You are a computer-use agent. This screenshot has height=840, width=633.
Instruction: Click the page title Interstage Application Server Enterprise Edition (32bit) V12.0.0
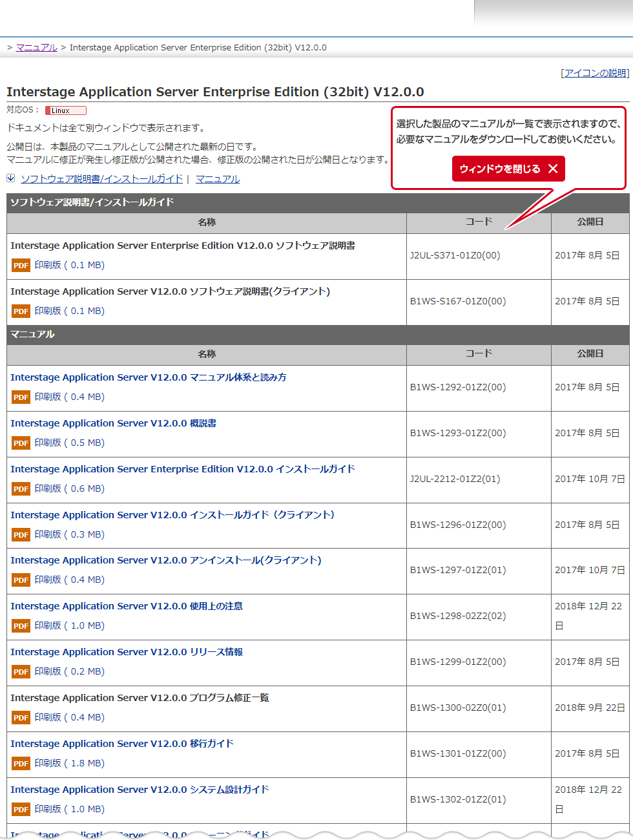(x=215, y=92)
